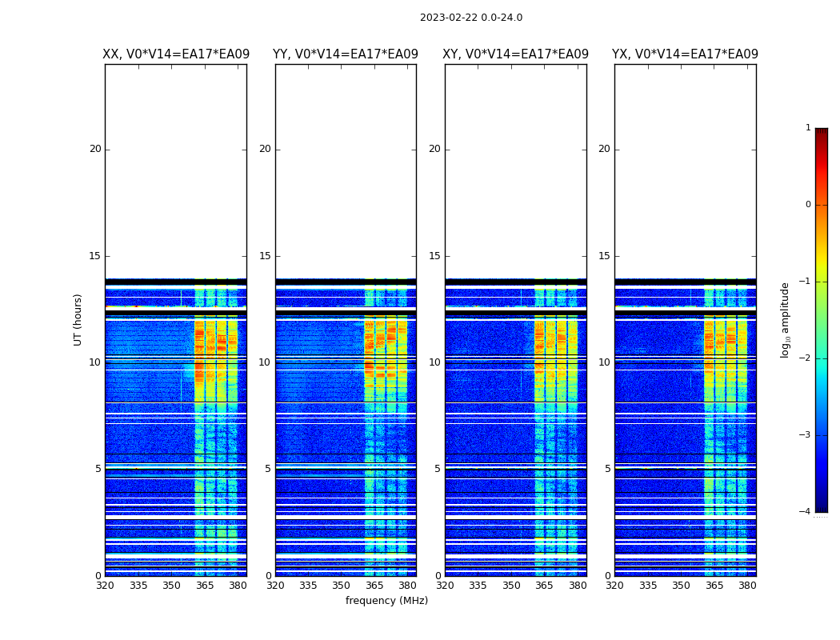Click the 'UT (hours)' y-axis label

[78, 319]
